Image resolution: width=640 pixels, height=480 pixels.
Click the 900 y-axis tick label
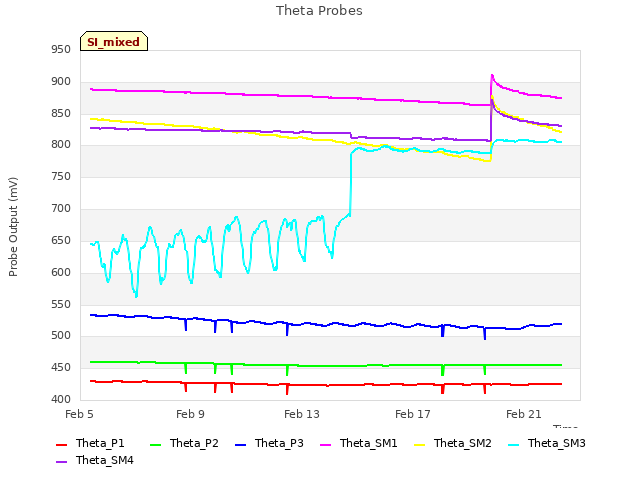tap(61, 82)
